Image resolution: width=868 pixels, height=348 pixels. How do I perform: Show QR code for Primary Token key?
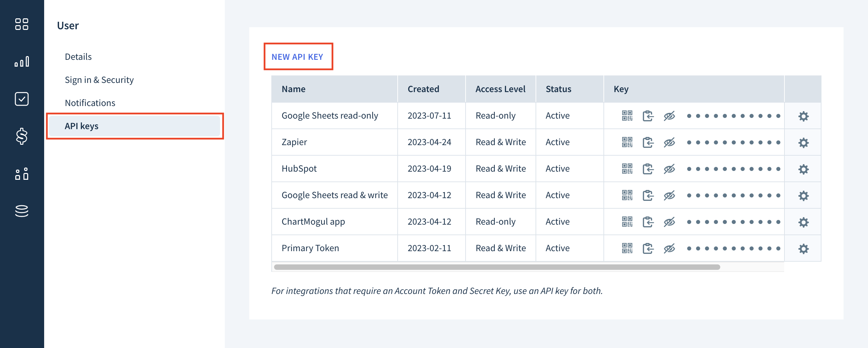pyautogui.click(x=627, y=248)
